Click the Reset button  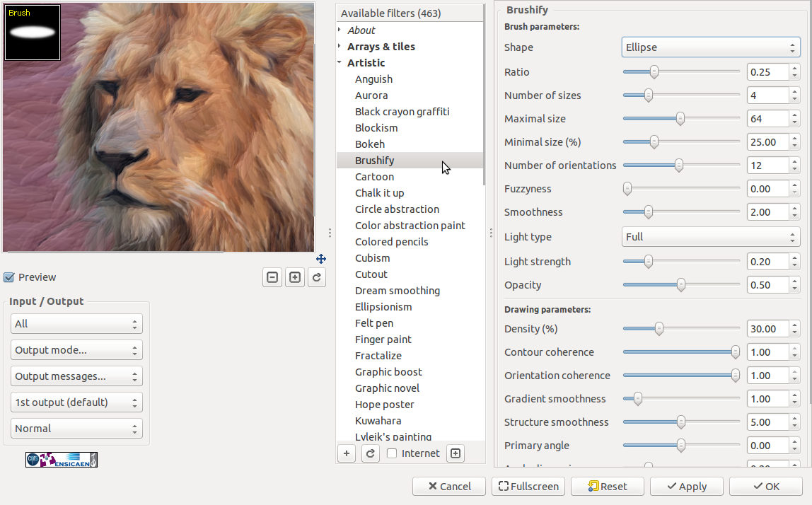[608, 487]
